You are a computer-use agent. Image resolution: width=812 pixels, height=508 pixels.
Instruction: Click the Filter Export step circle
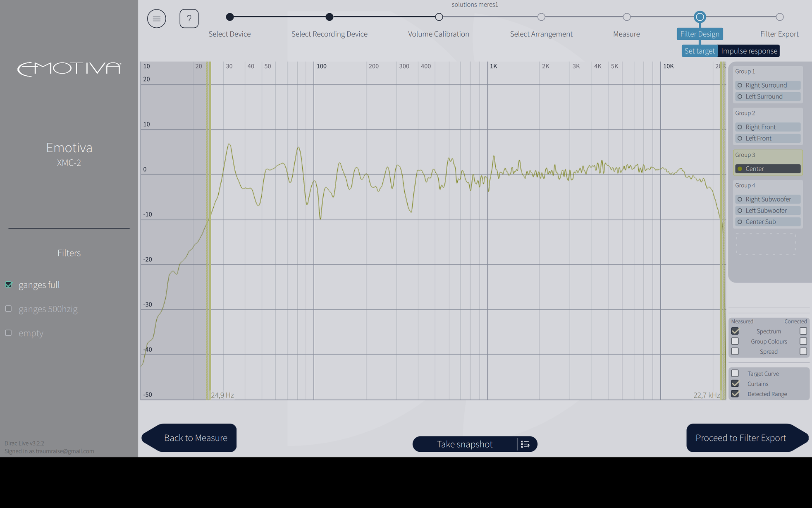pyautogui.click(x=779, y=17)
